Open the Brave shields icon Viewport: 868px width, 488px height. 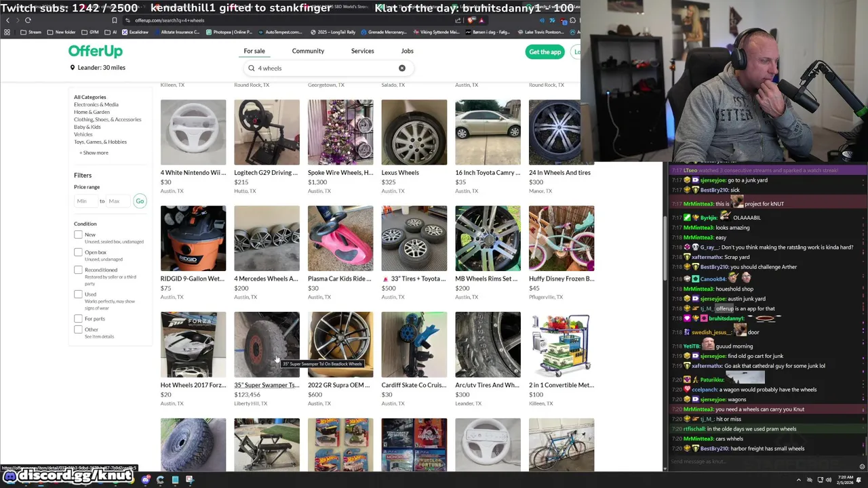[471, 20]
